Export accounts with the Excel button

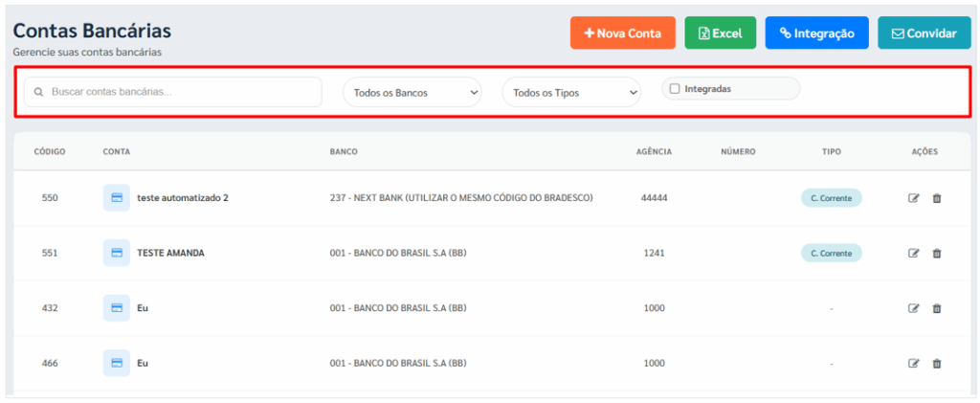click(x=720, y=34)
